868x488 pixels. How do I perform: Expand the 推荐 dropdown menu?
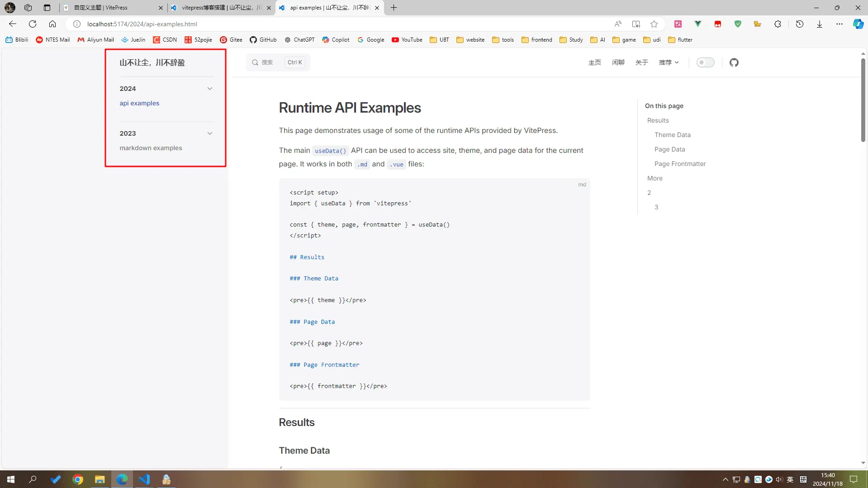click(669, 62)
